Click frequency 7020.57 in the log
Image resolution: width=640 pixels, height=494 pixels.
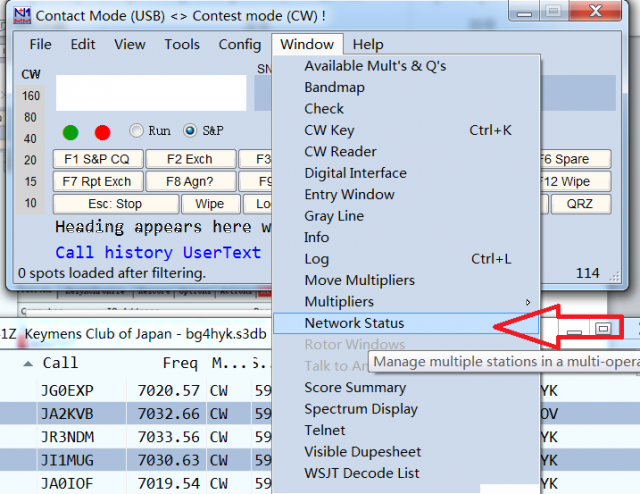click(169, 391)
